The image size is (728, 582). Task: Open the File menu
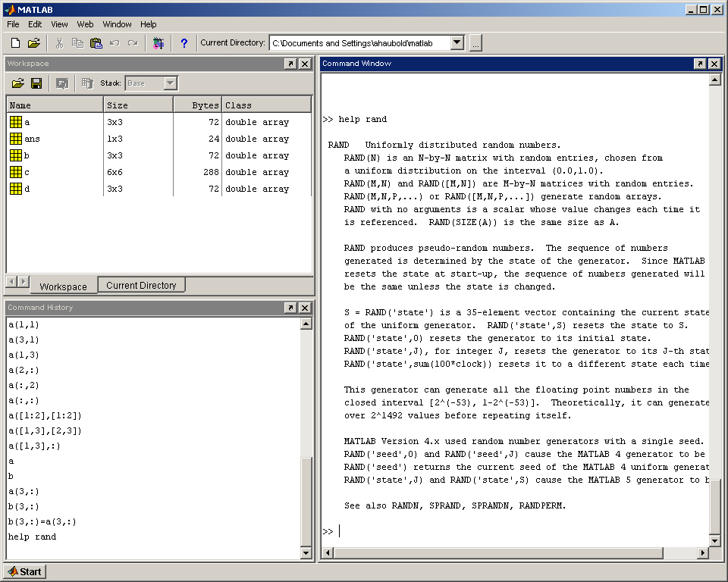(13, 24)
